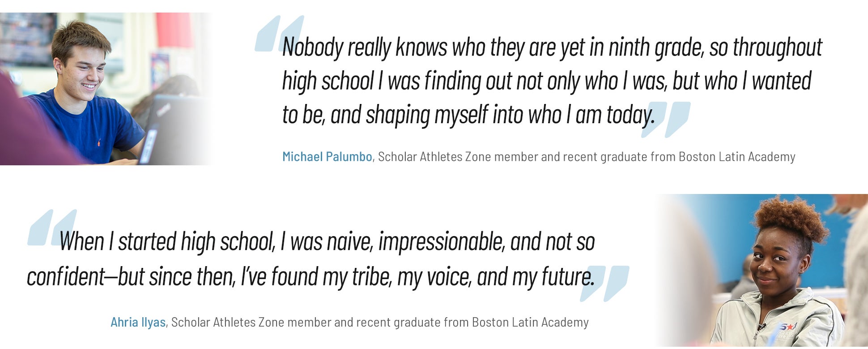
Task: Click "Boston Latin Academy" under Michael's quote
Action: [736, 157]
